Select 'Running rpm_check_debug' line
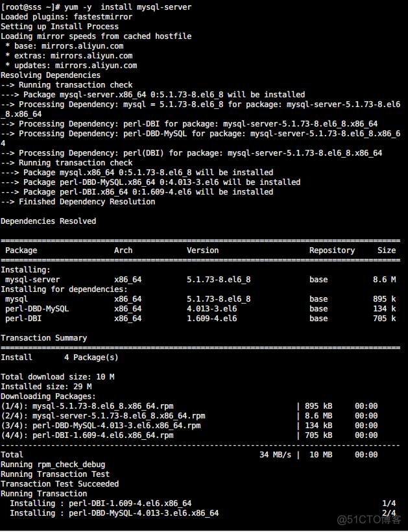This screenshot has height=532, width=408. pos(53,465)
